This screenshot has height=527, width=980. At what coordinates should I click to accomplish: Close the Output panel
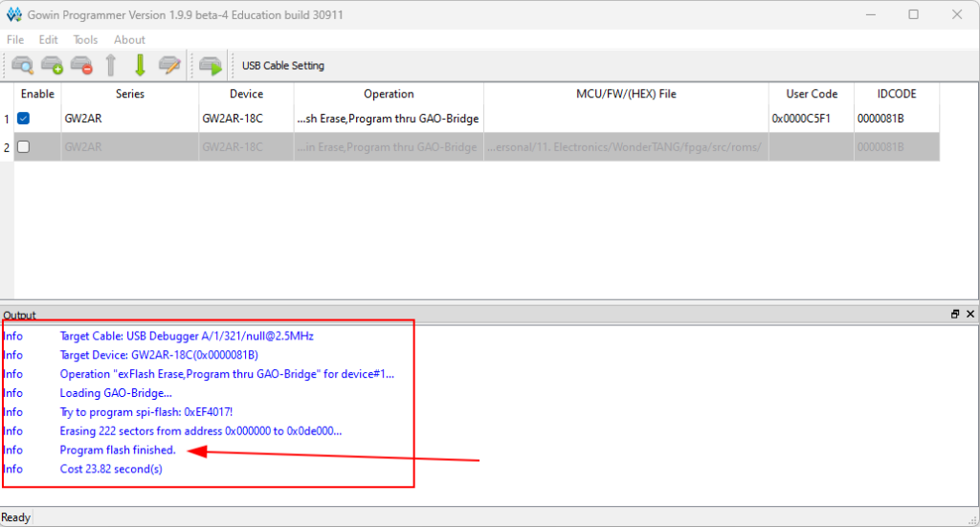pyautogui.click(x=970, y=314)
